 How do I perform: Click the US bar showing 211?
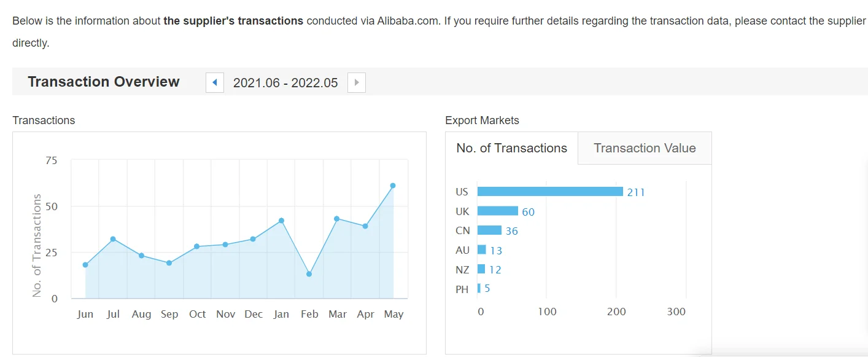coord(550,192)
